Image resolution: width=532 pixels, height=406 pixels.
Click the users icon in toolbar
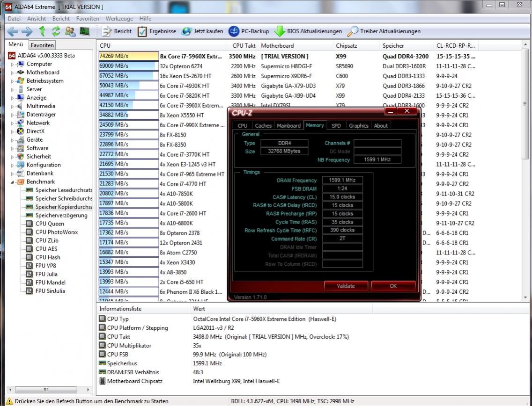click(x=70, y=31)
